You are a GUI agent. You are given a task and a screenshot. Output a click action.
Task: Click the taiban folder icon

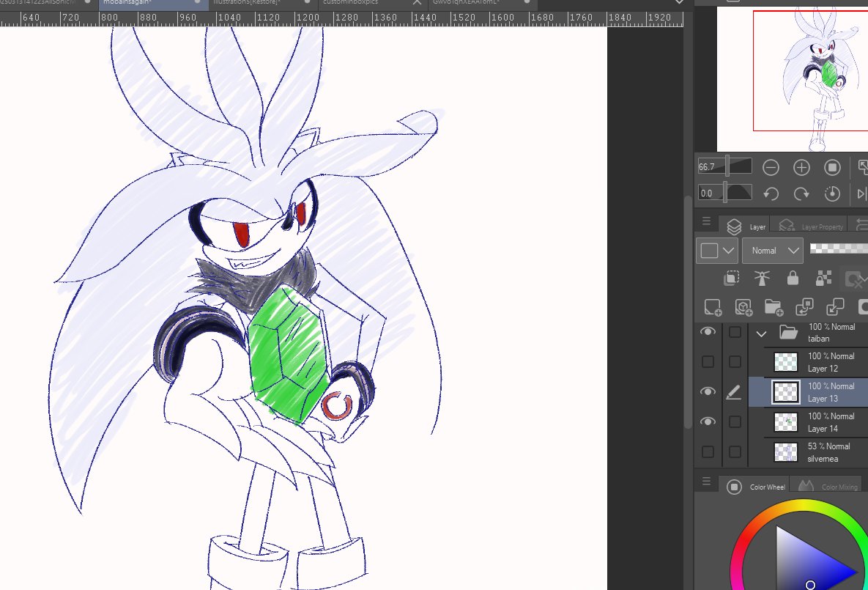pyautogui.click(x=788, y=333)
